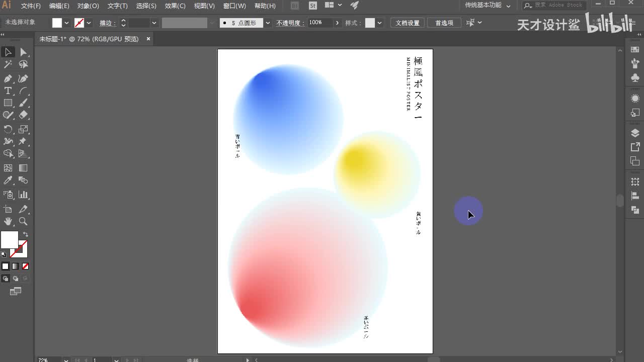This screenshot has height=362, width=644.
Task: Open stroke weight dropdown
Action: click(154, 23)
